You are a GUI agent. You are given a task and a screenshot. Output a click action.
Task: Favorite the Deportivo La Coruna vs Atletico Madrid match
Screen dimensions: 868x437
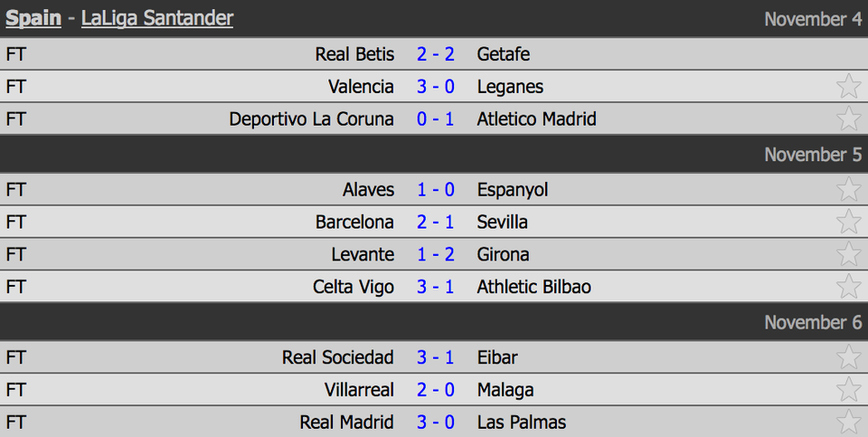pos(848,119)
